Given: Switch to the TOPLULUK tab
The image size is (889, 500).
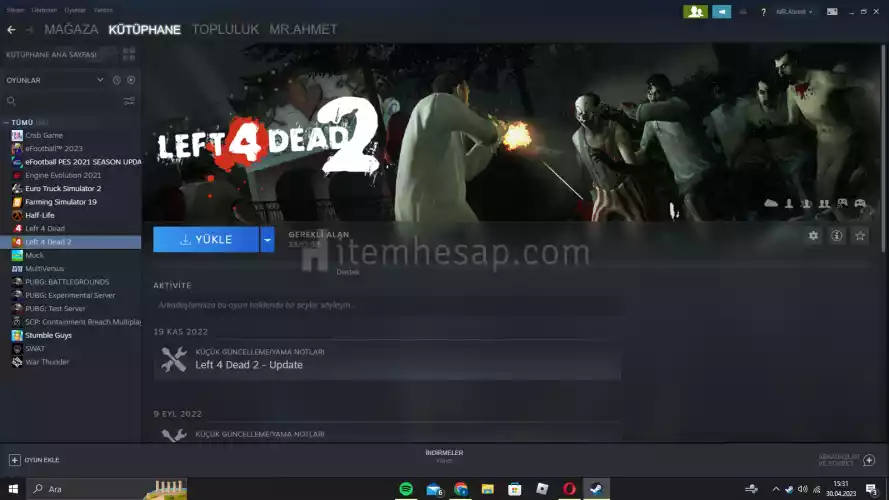Looking at the screenshot, I should (225, 30).
